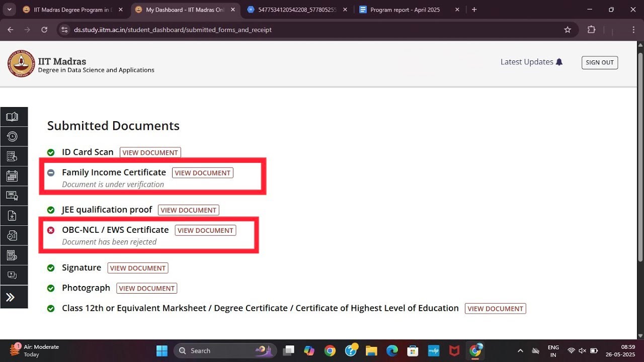
Task: Click 'Document has been rejected' text
Action: click(109, 242)
